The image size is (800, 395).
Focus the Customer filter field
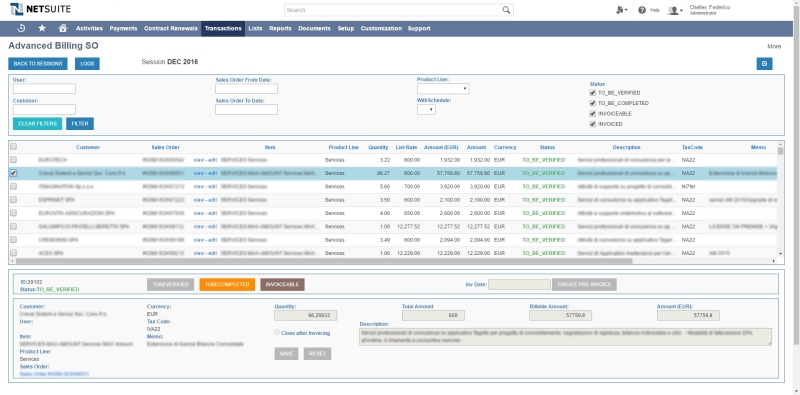click(x=44, y=109)
